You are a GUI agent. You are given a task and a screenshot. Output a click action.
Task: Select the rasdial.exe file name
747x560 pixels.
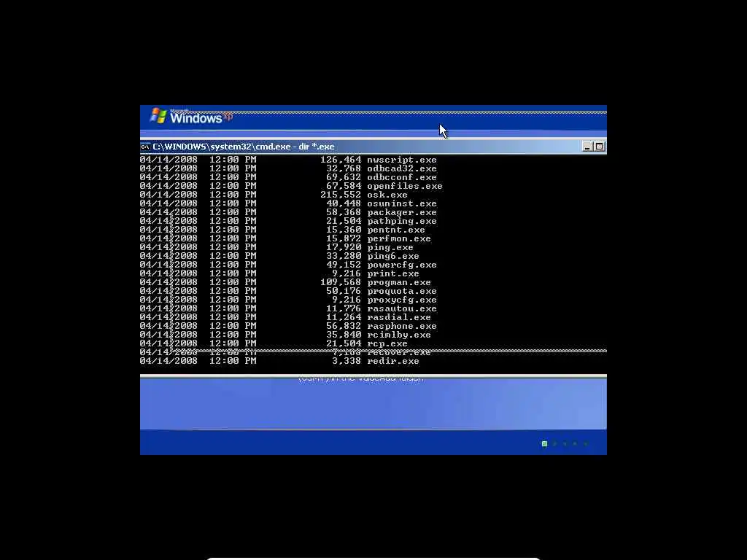(x=399, y=317)
